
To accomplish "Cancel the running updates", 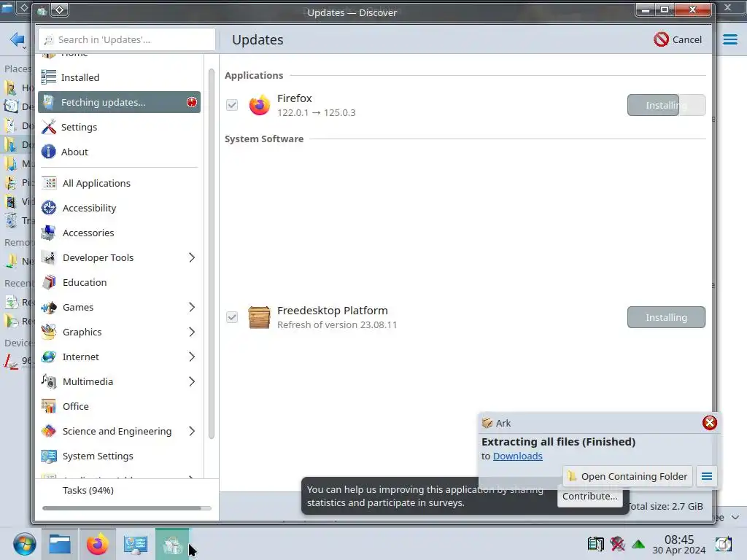I will (x=678, y=39).
